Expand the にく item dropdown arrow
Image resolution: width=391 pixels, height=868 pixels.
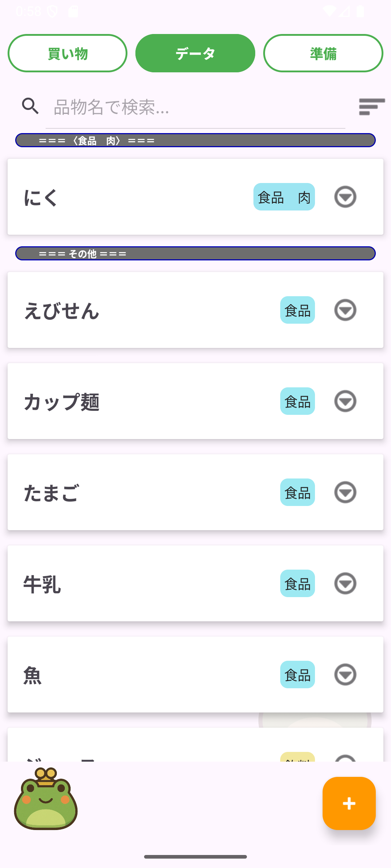(x=345, y=197)
